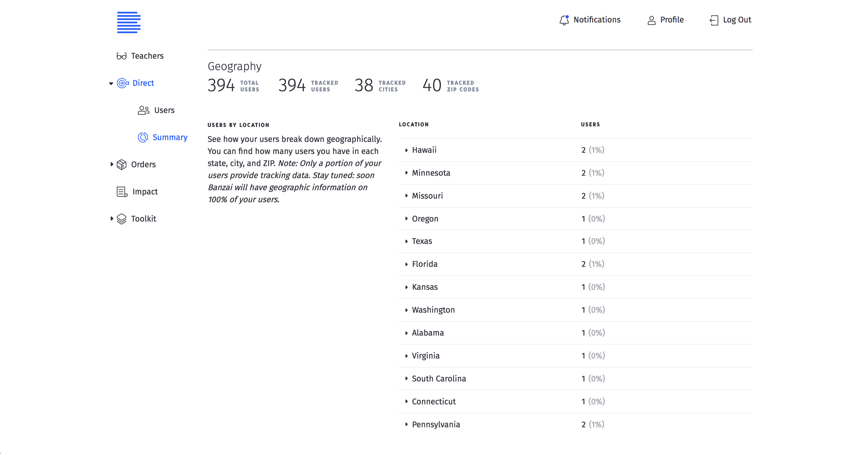
Task: Open the Orders menu label
Action: (x=144, y=164)
